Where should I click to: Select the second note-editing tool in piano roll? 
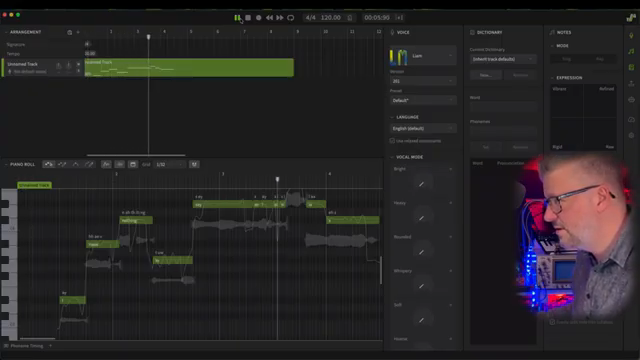[62, 164]
